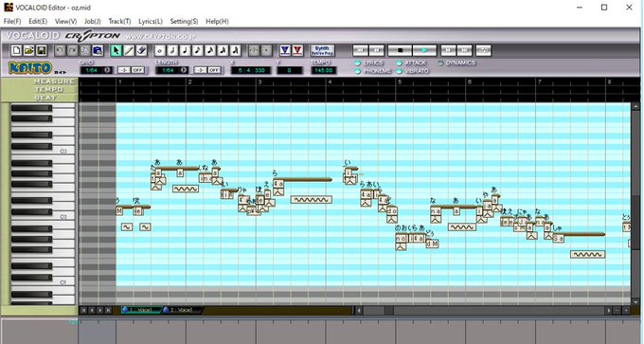Toggle the PHONEME display indicator
The width and height of the screenshot is (644, 344).
pyautogui.click(x=357, y=71)
